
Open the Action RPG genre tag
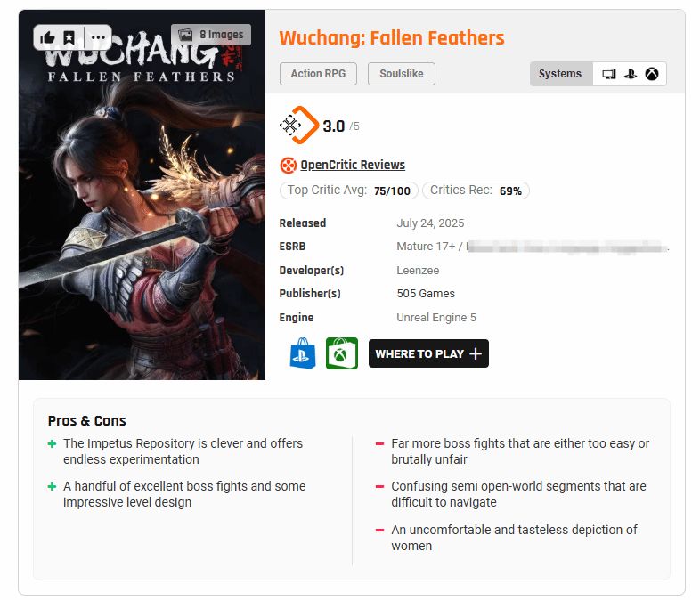(x=318, y=74)
